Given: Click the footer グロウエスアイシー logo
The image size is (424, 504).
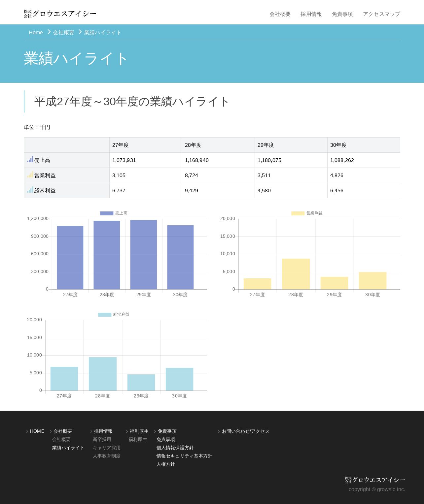Looking at the screenshot, I should (x=375, y=480).
